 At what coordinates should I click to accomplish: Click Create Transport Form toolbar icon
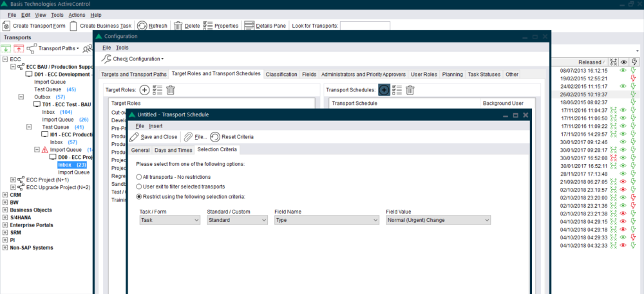(x=6, y=26)
